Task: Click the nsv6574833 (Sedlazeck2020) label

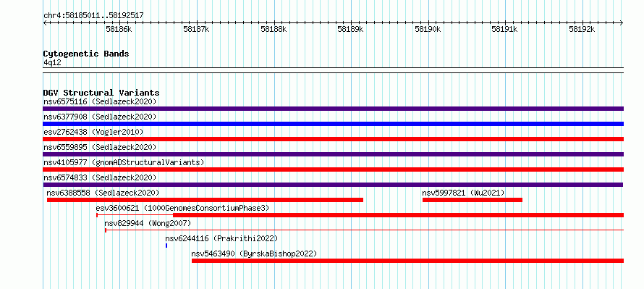Action: click(x=100, y=177)
